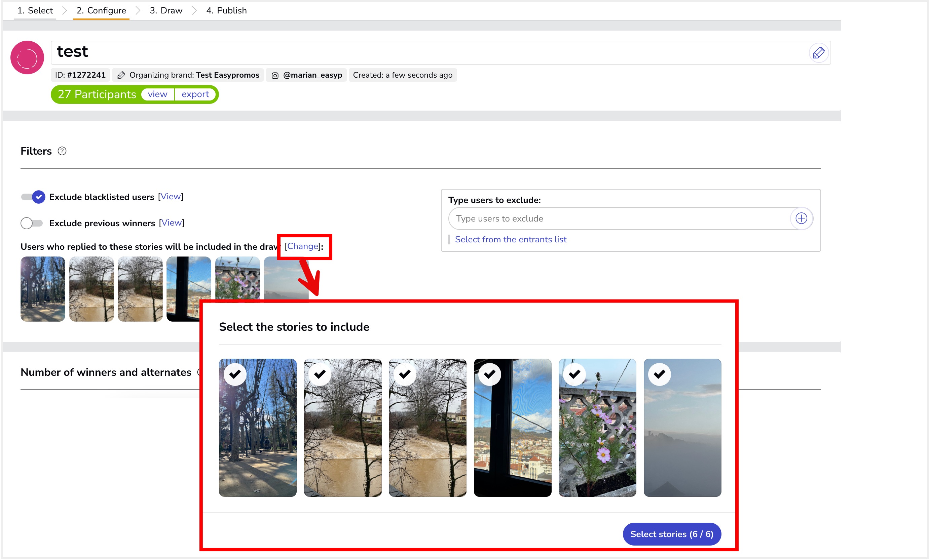Open the 3. Draw step
Viewport: 929px width, 560px height.
[166, 10]
